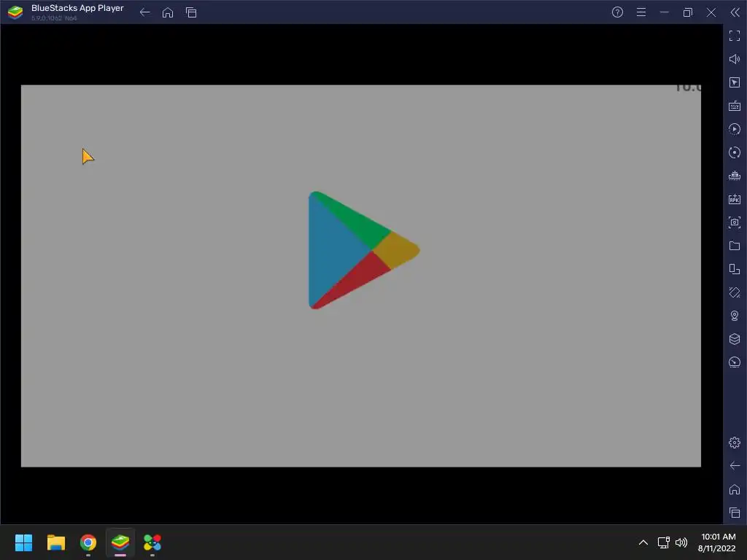Open keyboard game controls icon
The image size is (747, 560).
point(735,106)
